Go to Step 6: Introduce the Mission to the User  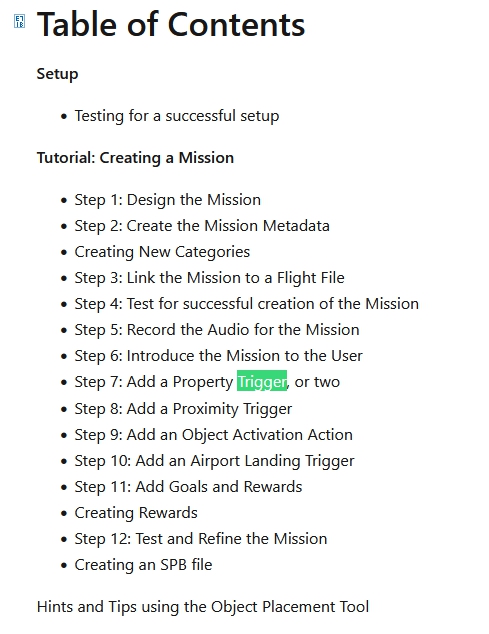click(218, 356)
